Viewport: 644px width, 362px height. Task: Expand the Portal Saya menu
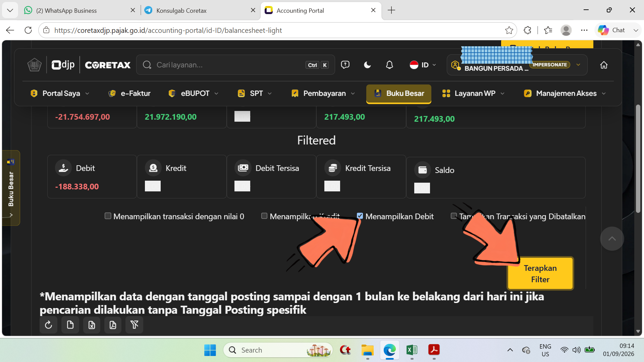click(60, 94)
